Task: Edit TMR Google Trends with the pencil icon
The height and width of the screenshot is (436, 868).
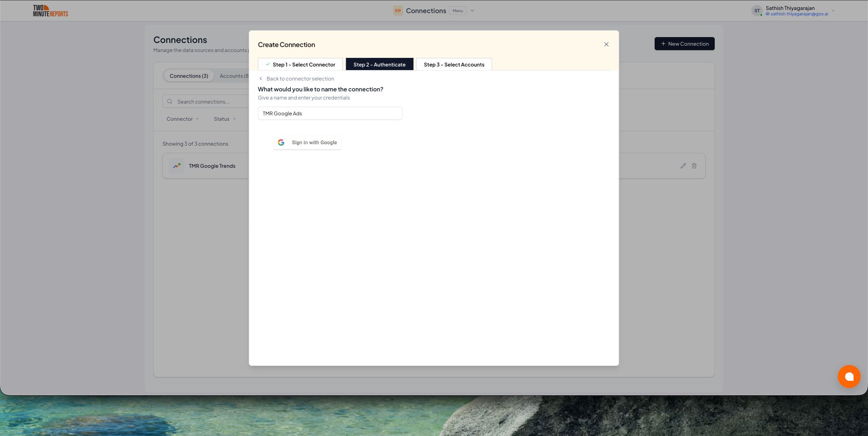Action: [683, 166]
